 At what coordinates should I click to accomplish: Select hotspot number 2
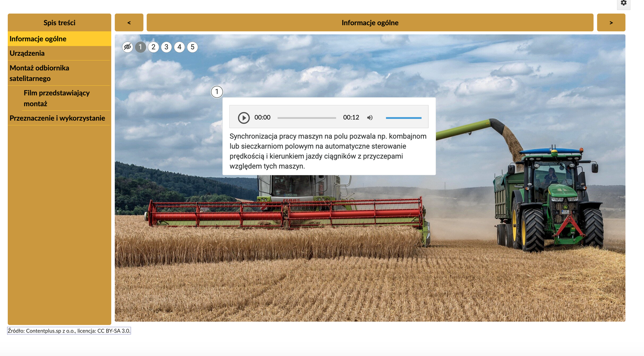point(153,47)
